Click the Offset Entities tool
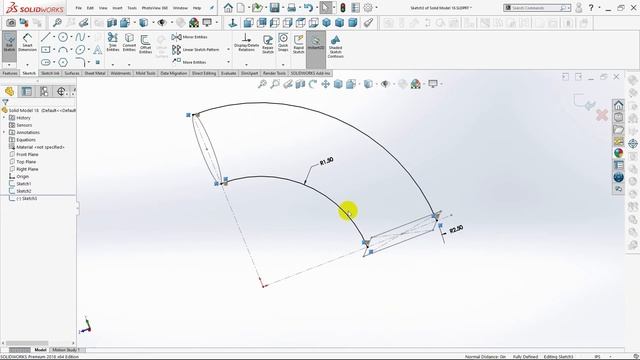 [x=145, y=44]
